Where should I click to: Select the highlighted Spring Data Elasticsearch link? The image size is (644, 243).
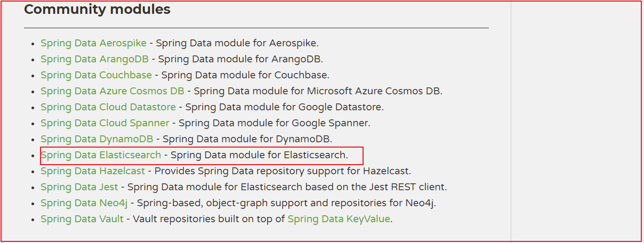101,155
